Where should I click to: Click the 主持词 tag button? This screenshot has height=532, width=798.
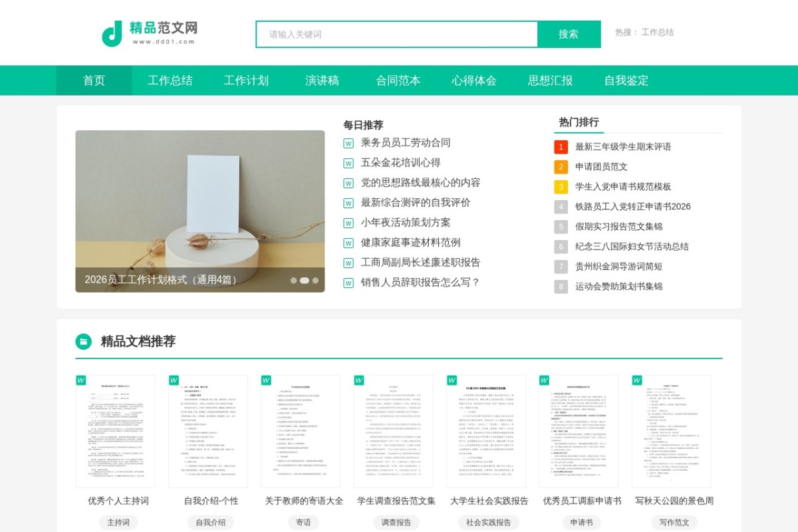click(x=118, y=522)
